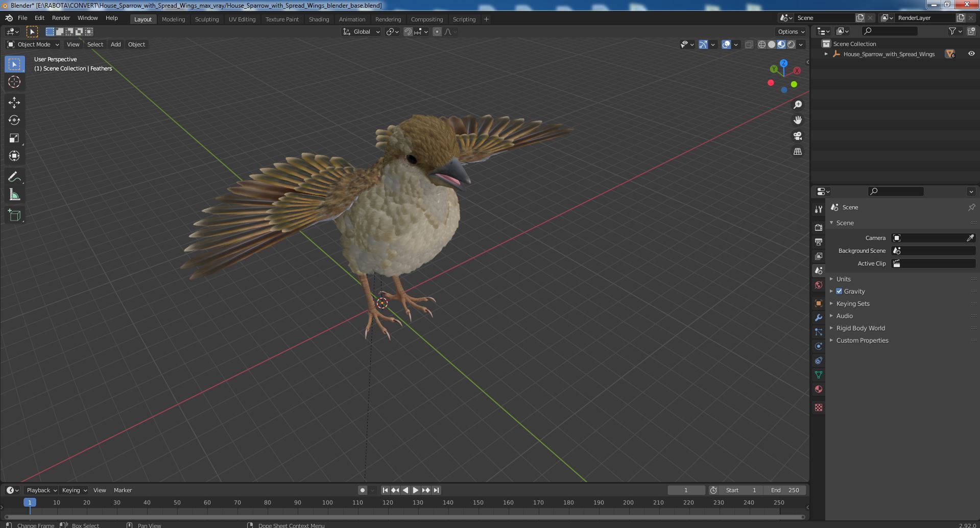Click the current frame number field
980x528 pixels.
click(x=686, y=490)
